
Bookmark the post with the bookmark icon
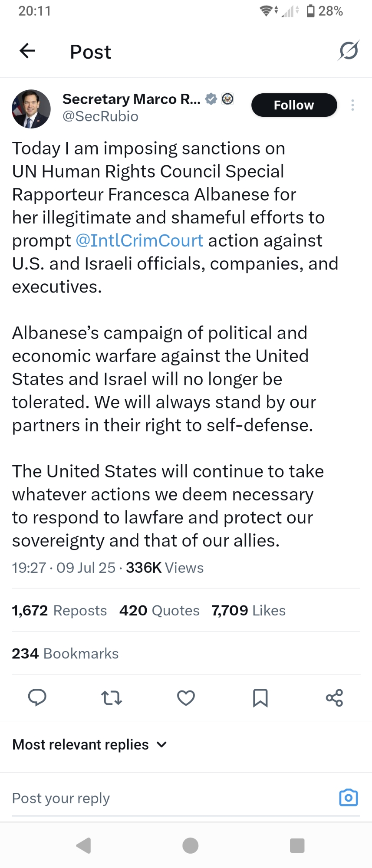tap(260, 697)
